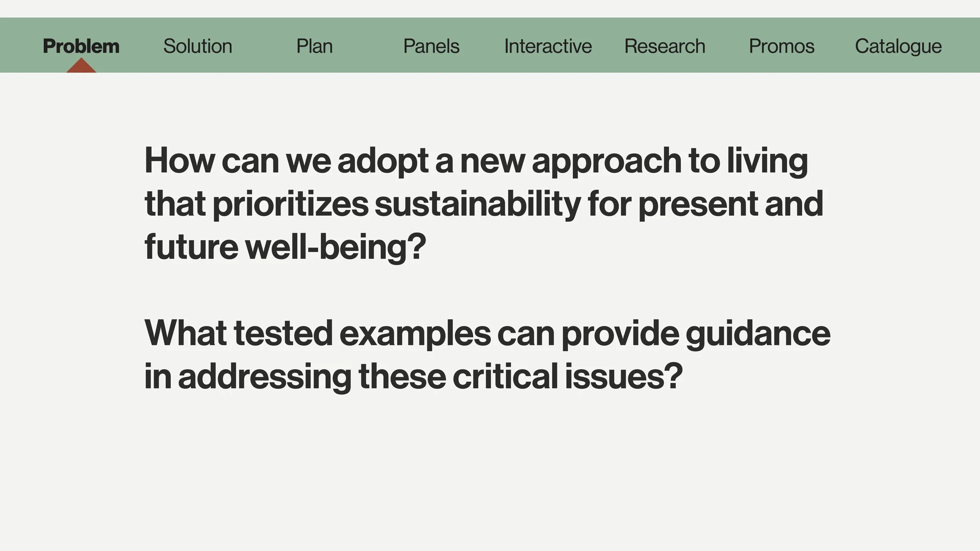Click the word "issues?" ending the text
The height and width of the screenshot is (551, 980).
coord(624,376)
